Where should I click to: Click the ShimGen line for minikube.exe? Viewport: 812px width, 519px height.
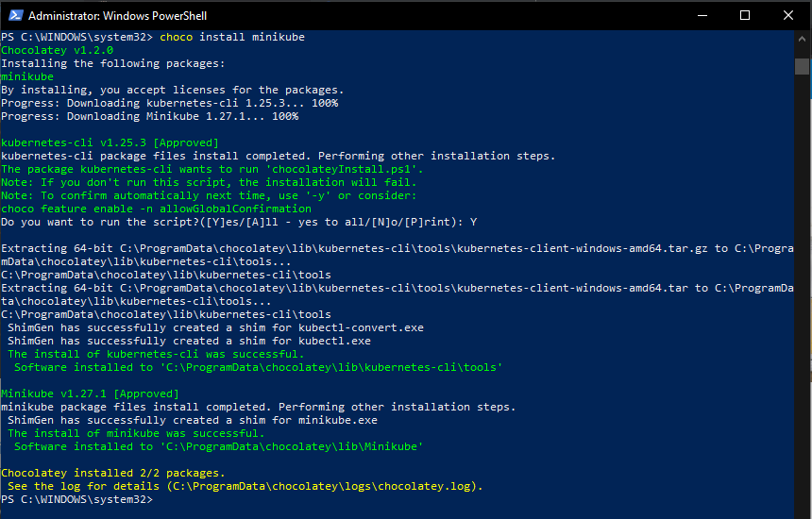click(192, 420)
